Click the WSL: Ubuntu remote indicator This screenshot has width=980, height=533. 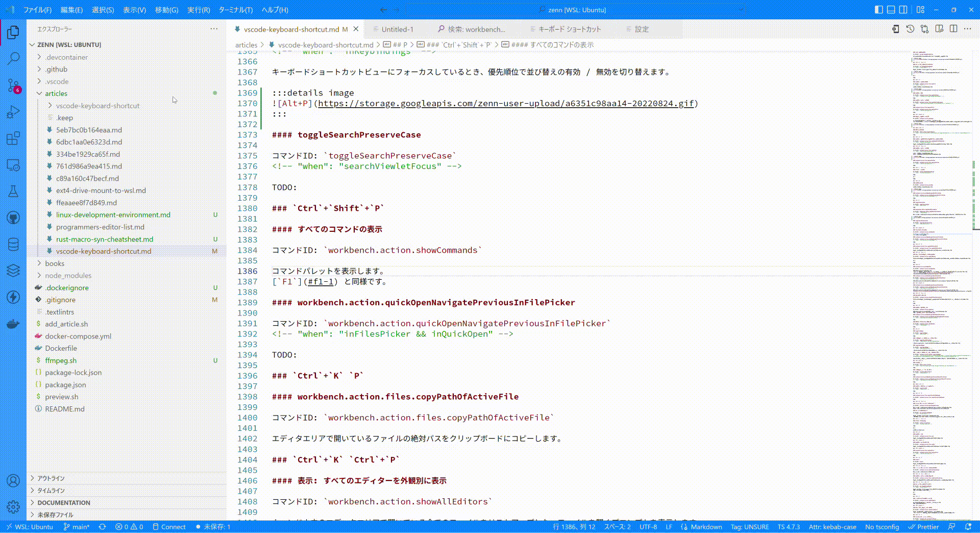coord(30,527)
